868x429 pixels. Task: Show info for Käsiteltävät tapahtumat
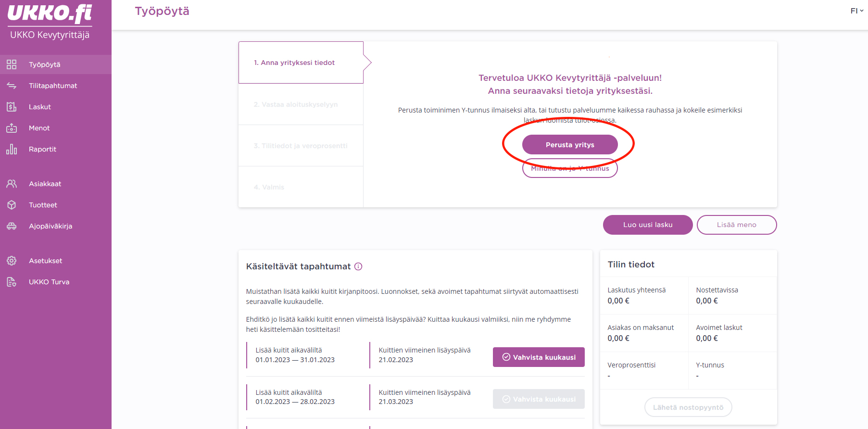coord(358,266)
